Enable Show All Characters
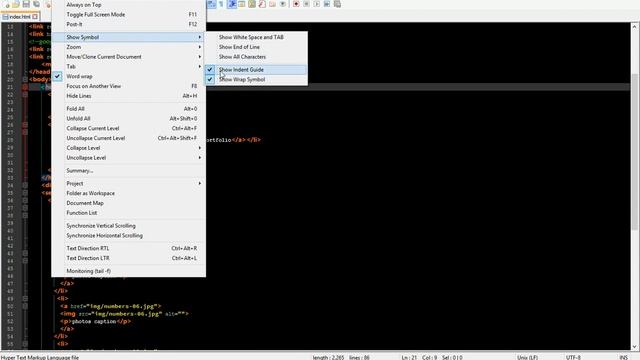Viewport: 640px width, 360px height. [x=256, y=57]
